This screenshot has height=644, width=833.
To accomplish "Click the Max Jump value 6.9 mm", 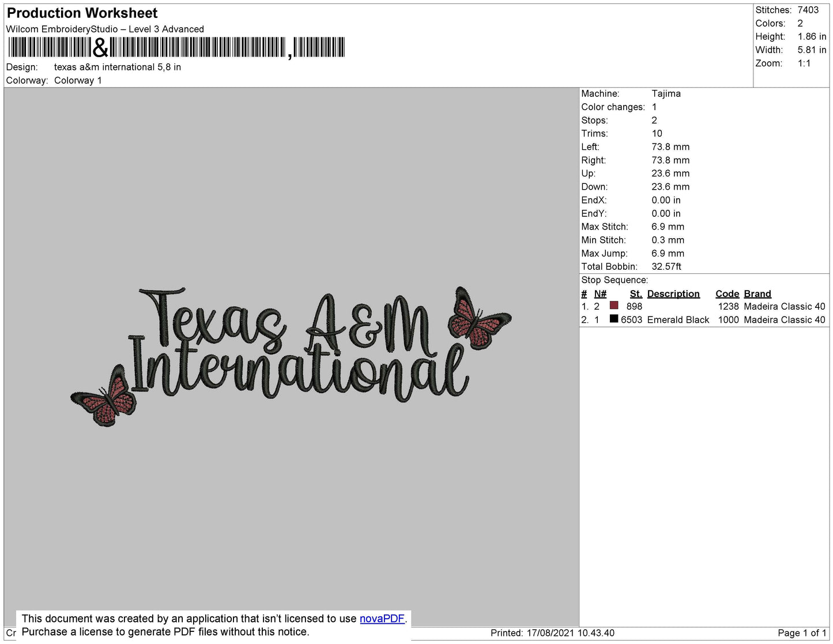I will pos(668,253).
